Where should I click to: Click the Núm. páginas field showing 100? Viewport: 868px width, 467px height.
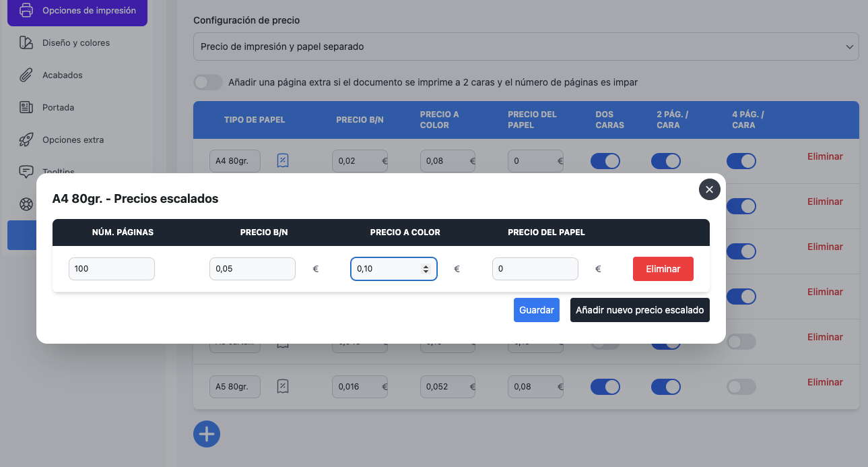click(112, 269)
